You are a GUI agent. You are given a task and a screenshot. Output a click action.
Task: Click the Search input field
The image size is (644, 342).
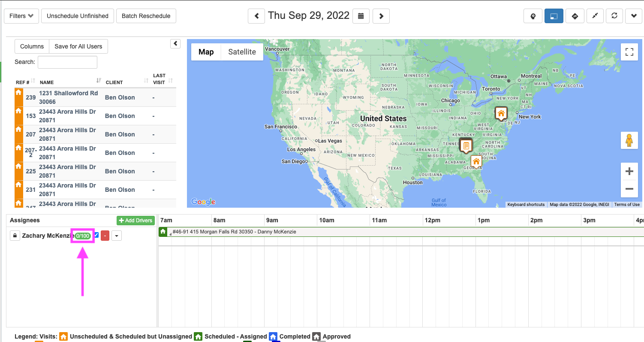click(x=67, y=62)
